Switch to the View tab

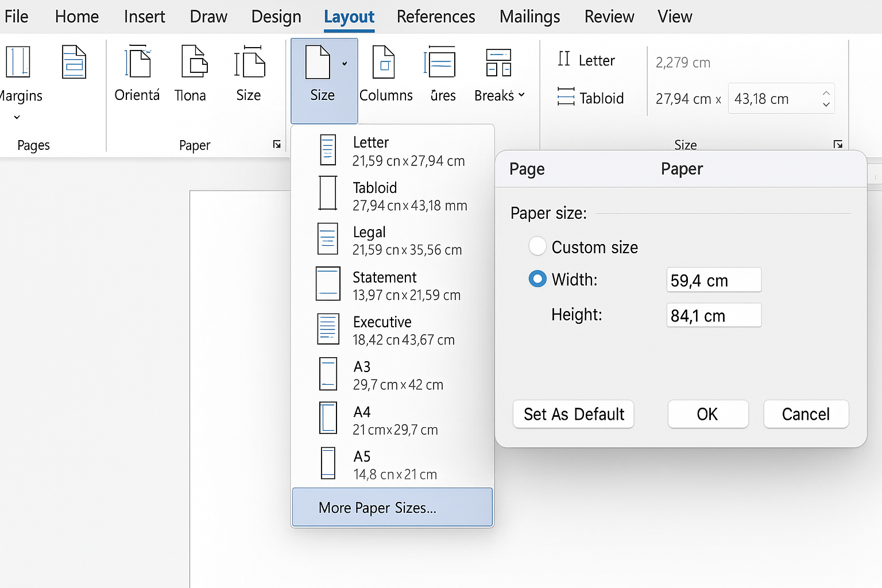(675, 17)
